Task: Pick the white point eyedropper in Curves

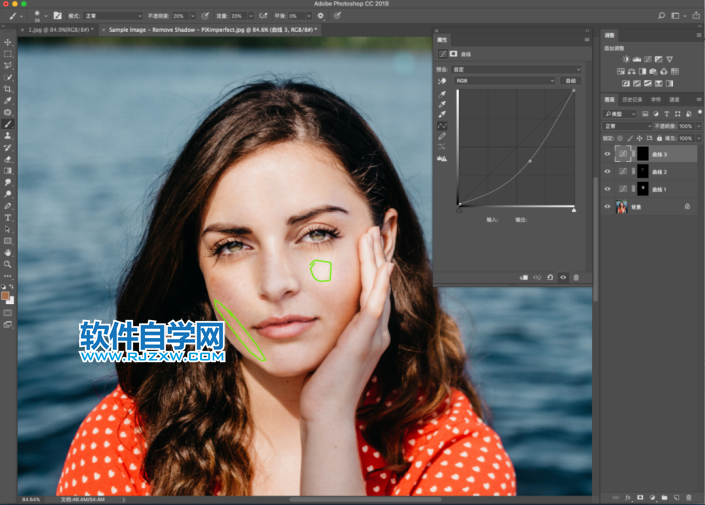Action: (x=442, y=115)
